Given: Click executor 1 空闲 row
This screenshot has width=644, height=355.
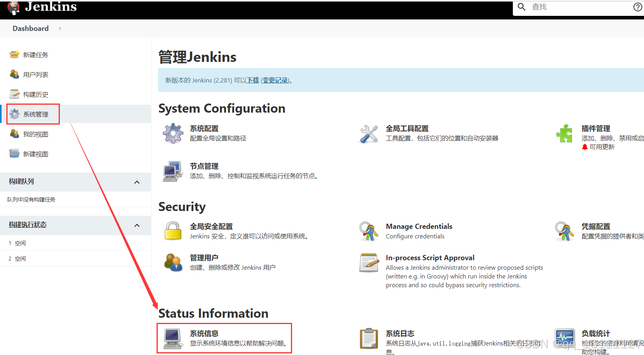Looking at the screenshot, I should (x=75, y=243).
